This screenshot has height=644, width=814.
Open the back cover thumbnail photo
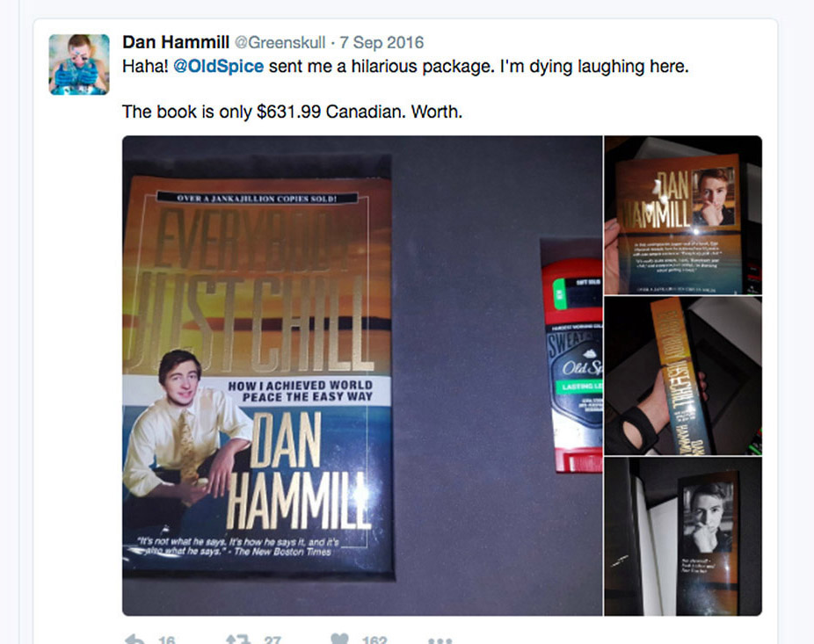point(683,215)
